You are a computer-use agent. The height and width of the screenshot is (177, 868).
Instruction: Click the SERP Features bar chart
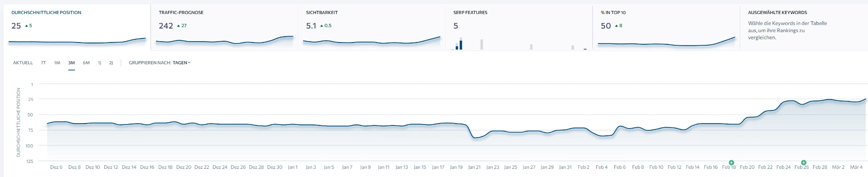click(519, 43)
